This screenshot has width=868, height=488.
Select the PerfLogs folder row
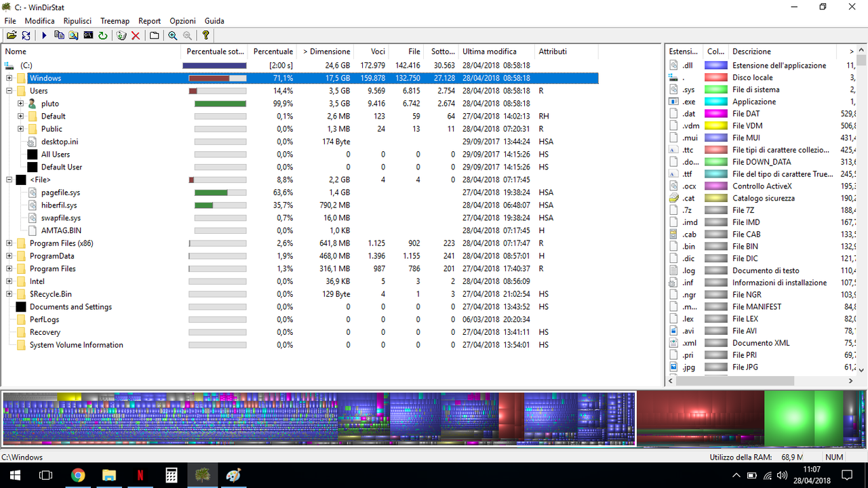(x=300, y=319)
